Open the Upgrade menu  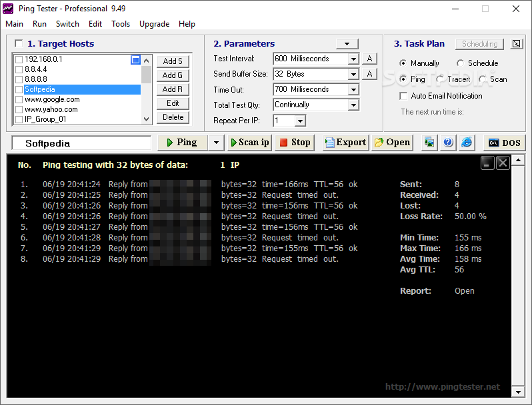click(x=155, y=24)
